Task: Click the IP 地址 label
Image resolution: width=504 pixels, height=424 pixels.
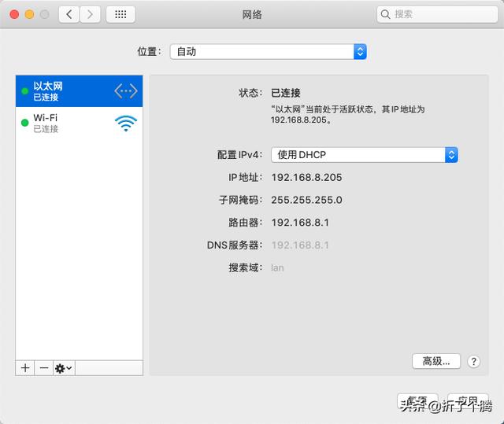Action: pos(245,178)
